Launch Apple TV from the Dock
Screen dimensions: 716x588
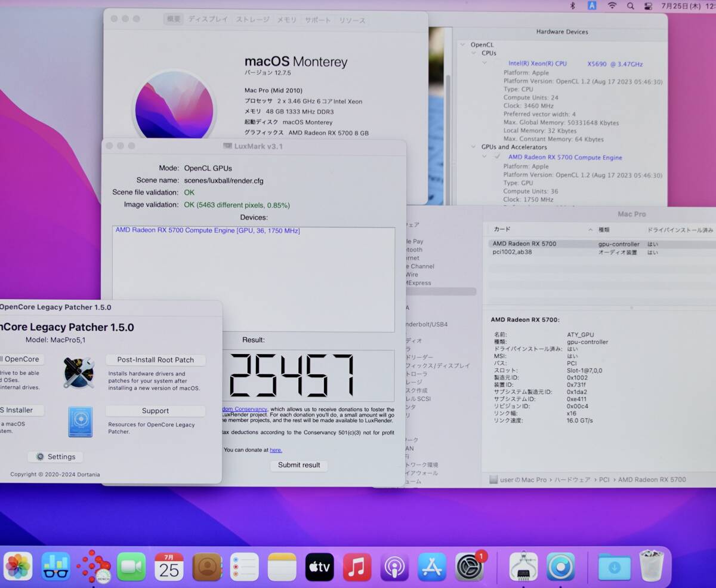tap(320, 567)
